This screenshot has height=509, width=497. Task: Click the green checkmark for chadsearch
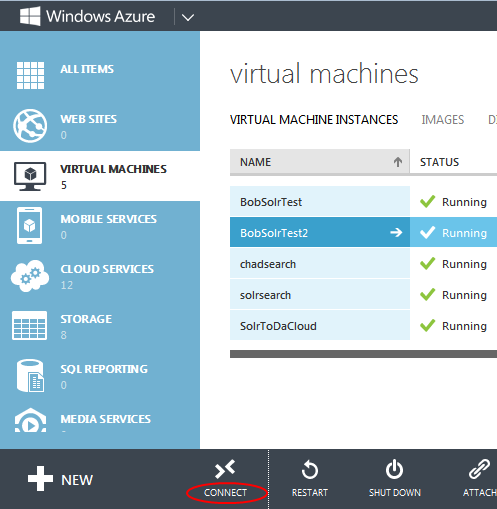point(427,263)
